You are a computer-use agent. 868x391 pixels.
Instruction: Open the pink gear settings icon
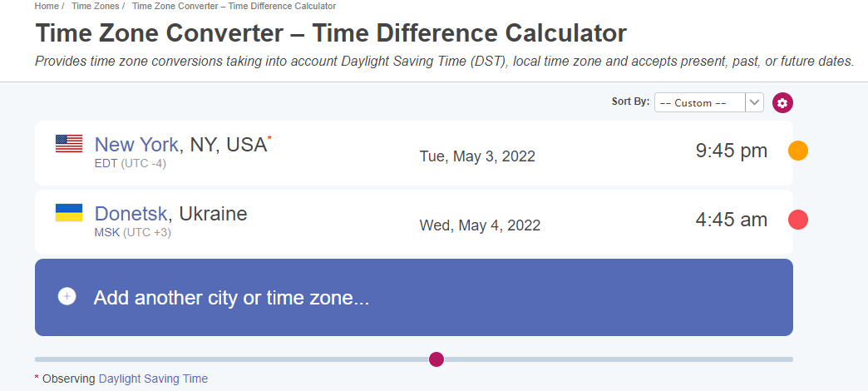(x=782, y=102)
